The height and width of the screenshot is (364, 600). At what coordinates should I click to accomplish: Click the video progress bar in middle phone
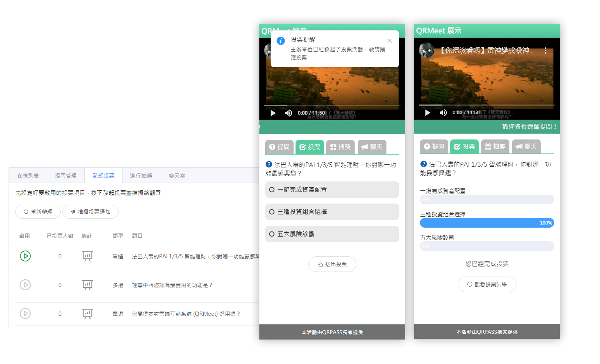coord(332,105)
